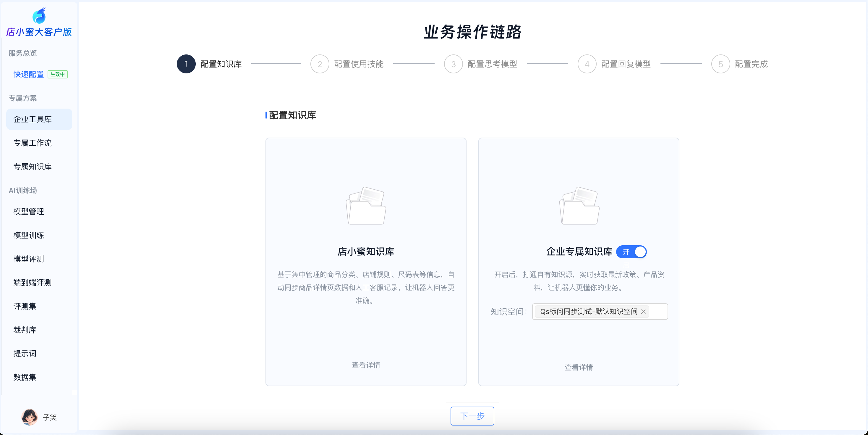Click the 企业专属知识库 folder icon
Screen dimensions: 868x435
tap(579, 206)
